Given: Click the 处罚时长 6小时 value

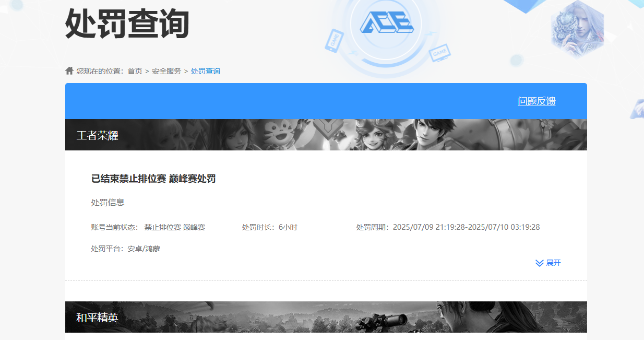Looking at the screenshot, I should [270, 227].
